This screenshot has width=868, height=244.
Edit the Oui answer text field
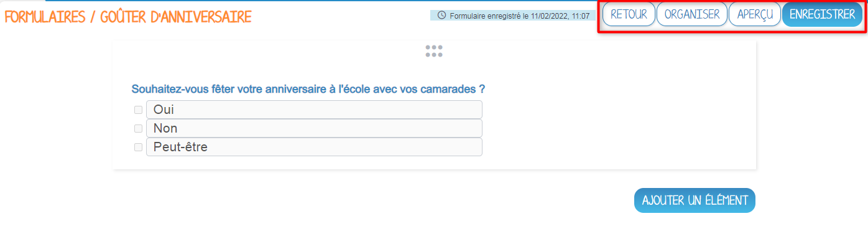(314, 110)
